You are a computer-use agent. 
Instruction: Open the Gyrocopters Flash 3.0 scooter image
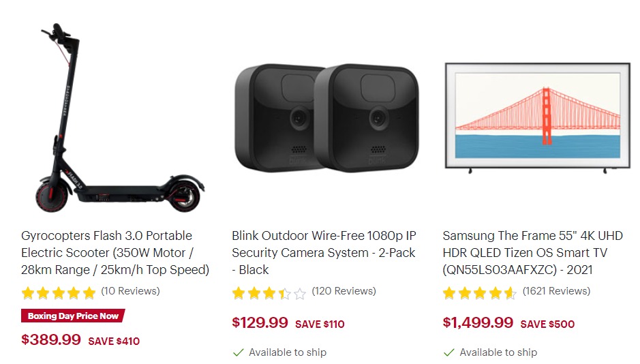tap(120, 118)
